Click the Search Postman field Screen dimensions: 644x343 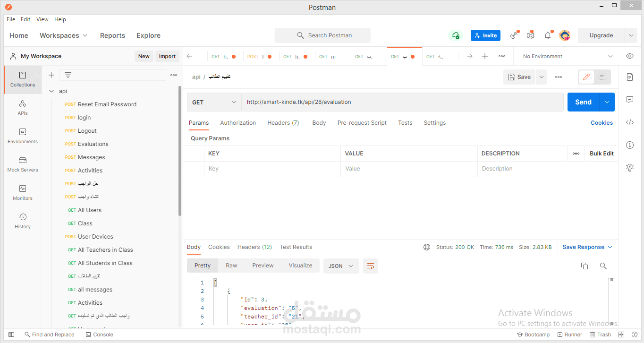point(322,35)
